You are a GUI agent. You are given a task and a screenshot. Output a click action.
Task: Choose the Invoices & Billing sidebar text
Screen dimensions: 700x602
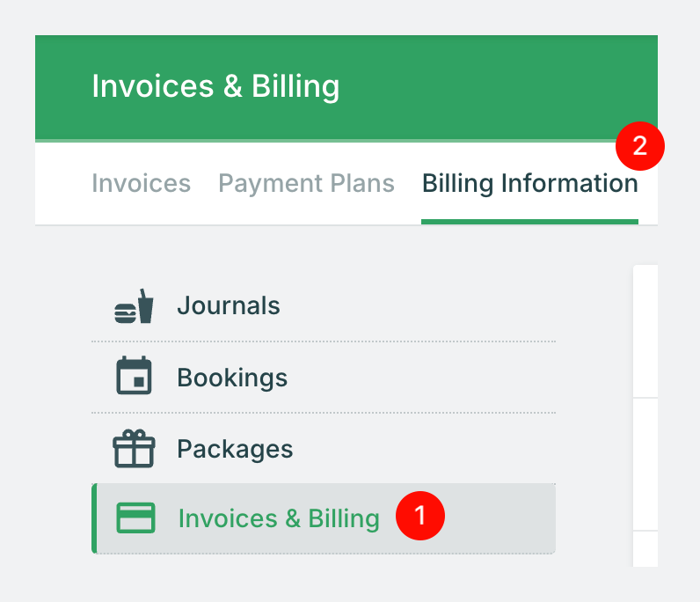278,518
